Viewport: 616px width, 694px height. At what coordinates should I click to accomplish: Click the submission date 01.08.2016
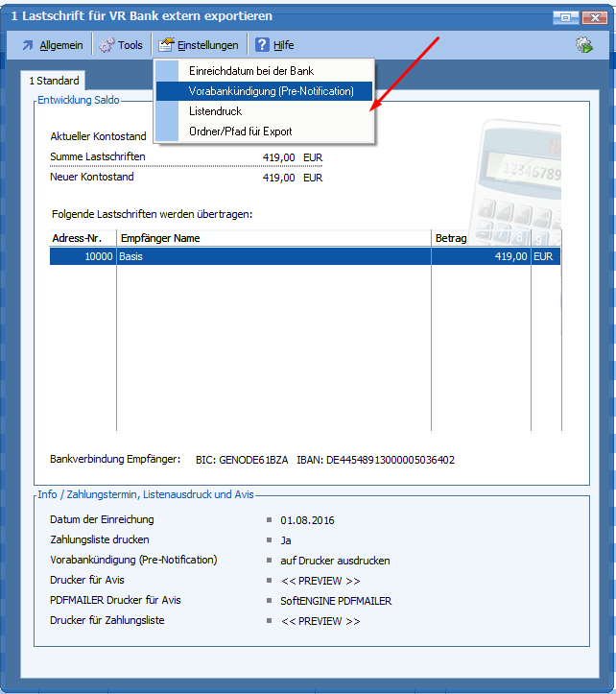click(308, 520)
